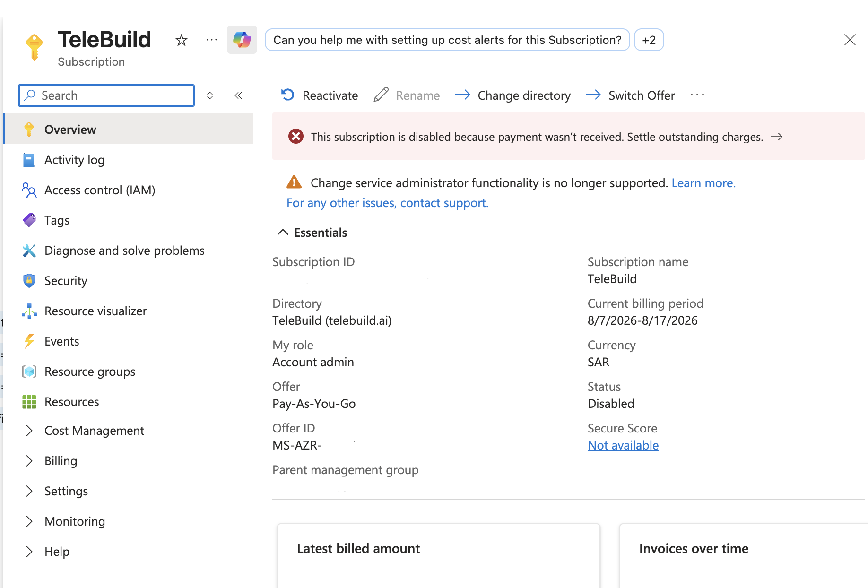Viewport: 868px width, 588px height.
Task: Click the contact support link
Action: click(x=388, y=203)
